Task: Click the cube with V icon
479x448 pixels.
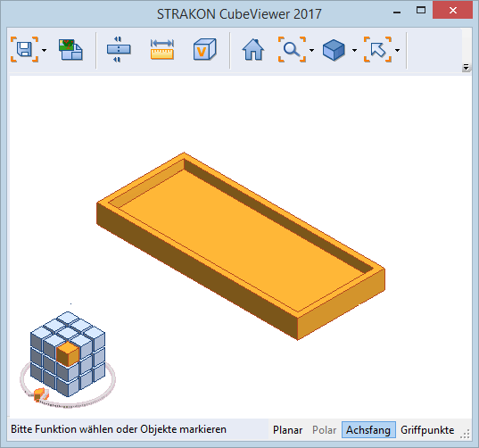Action: click(x=204, y=49)
